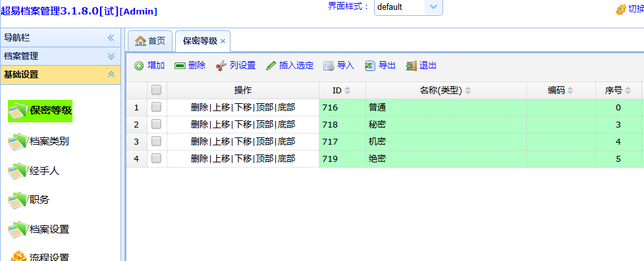This screenshot has height=261, width=644.
Task: Close the 保密等级 tab
Action: pos(223,41)
